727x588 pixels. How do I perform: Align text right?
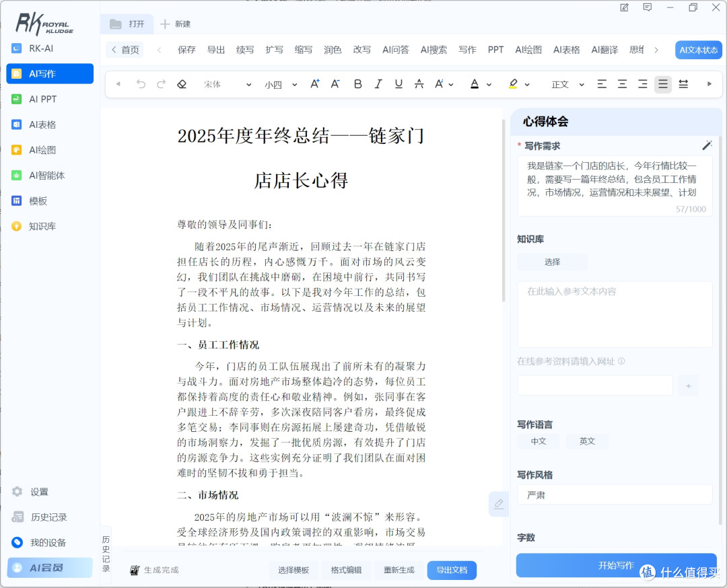[x=643, y=84]
